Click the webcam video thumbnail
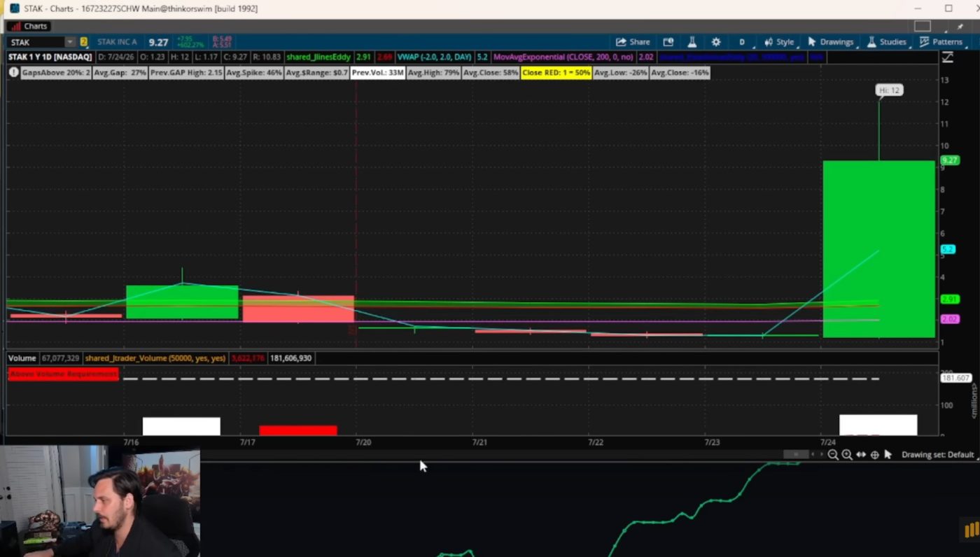The image size is (980, 557). click(x=100, y=502)
